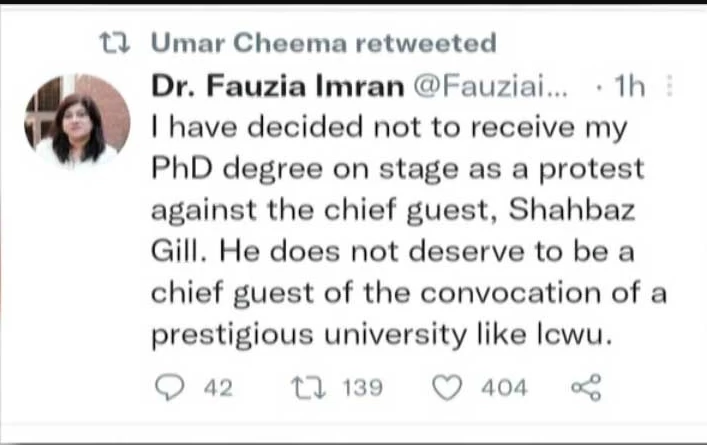Click the like count 404
Screen dimensions: 707x445
(x=504, y=387)
